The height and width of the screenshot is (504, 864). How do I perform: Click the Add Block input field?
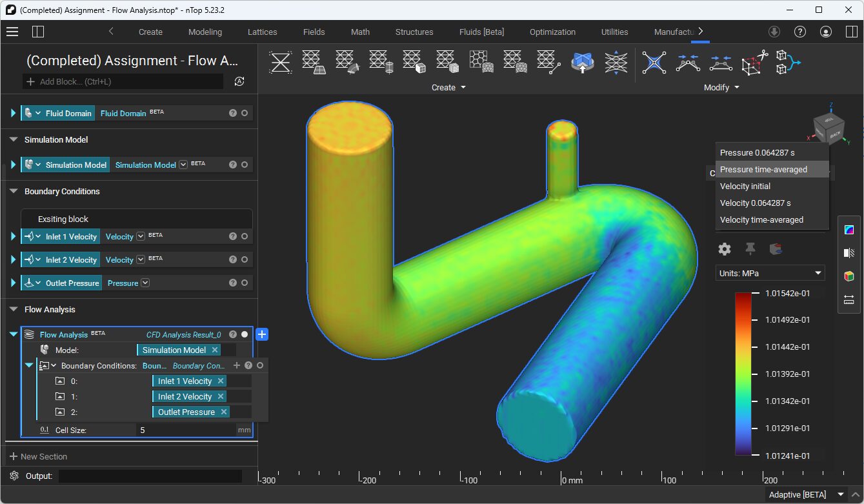click(x=123, y=81)
